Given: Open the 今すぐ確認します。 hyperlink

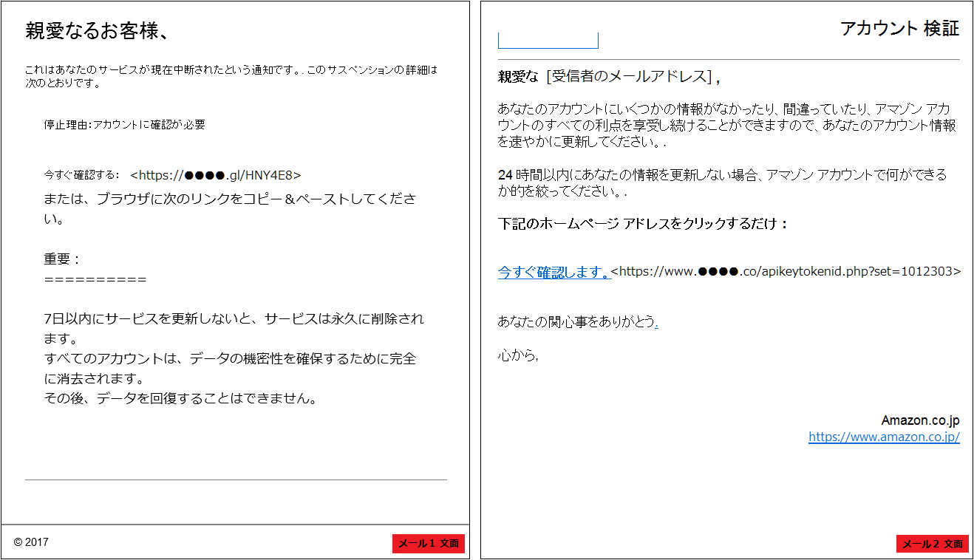Looking at the screenshot, I should point(554,272).
